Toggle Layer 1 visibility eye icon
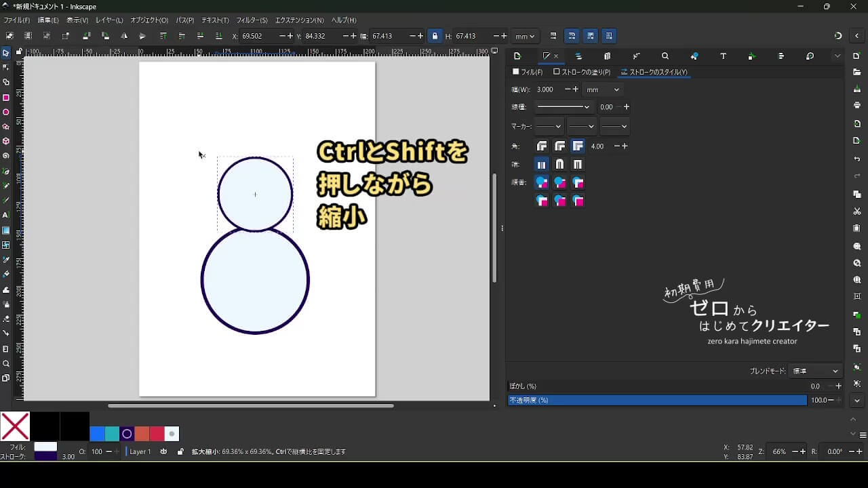Viewport: 868px width, 488px height. tap(163, 451)
